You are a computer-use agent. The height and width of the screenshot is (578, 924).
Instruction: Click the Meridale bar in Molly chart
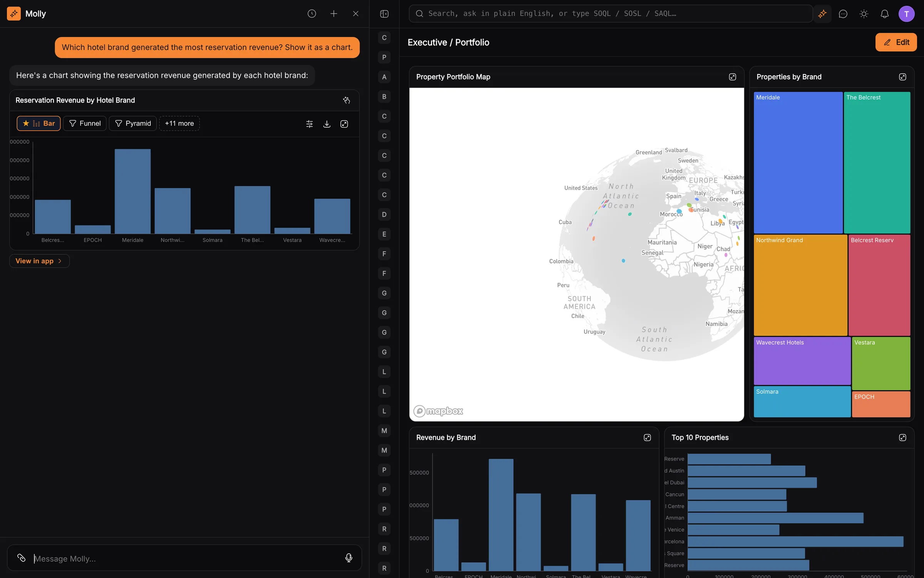(x=132, y=191)
